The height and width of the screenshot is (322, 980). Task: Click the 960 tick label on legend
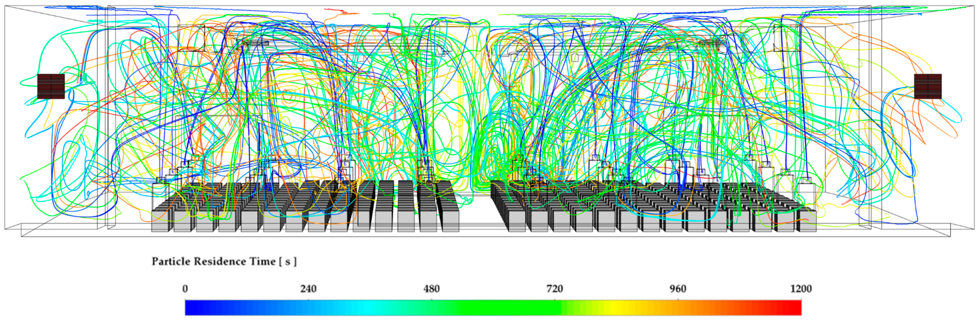(678, 289)
